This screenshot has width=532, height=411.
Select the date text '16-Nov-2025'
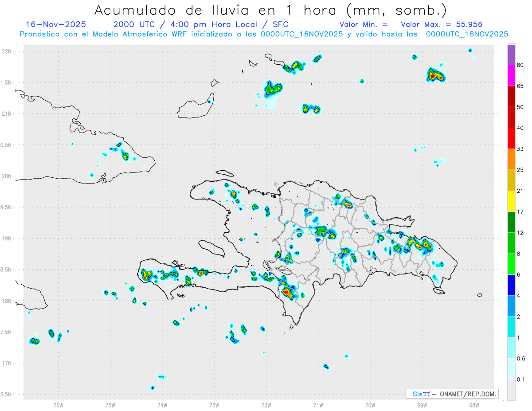56,24
